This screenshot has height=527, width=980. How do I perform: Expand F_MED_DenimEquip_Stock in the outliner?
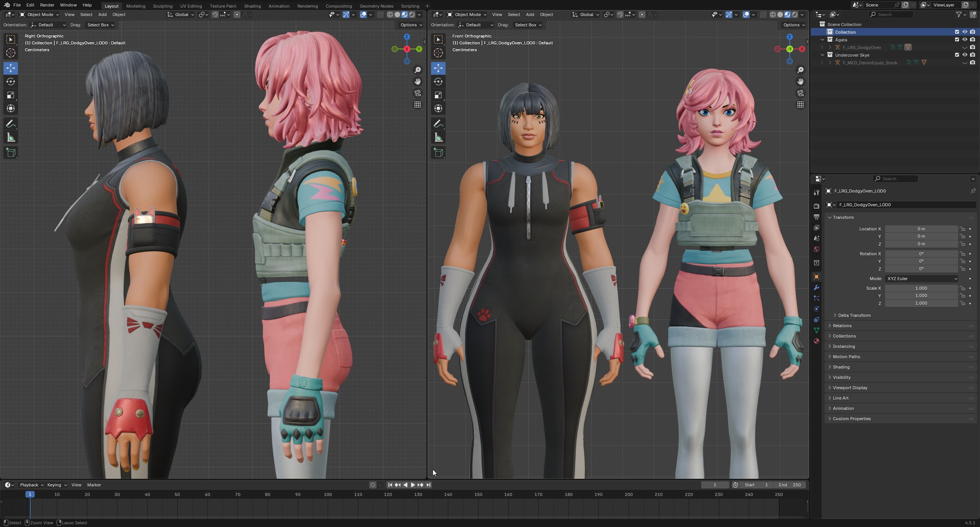tap(830, 62)
